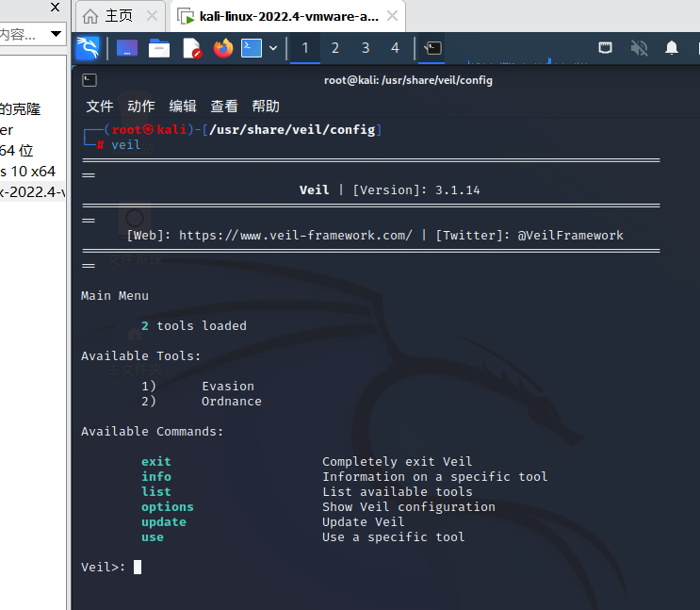Open the network connection tray icon

pyautogui.click(x=605, y=48)
